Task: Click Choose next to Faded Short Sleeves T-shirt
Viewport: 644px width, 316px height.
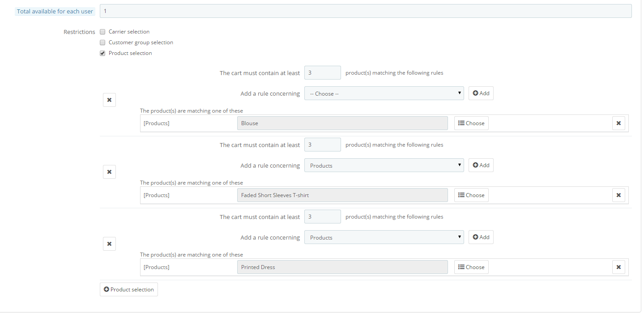Action: [471, 195]
